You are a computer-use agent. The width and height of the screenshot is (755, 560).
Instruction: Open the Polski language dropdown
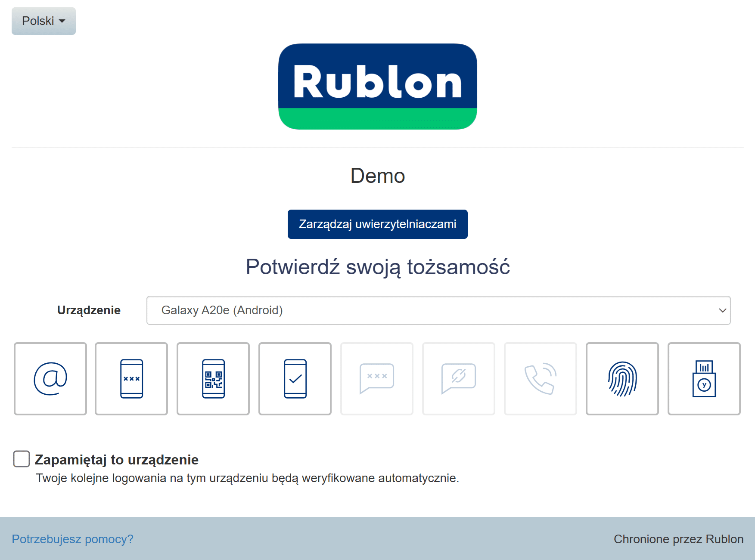(43, 21)
